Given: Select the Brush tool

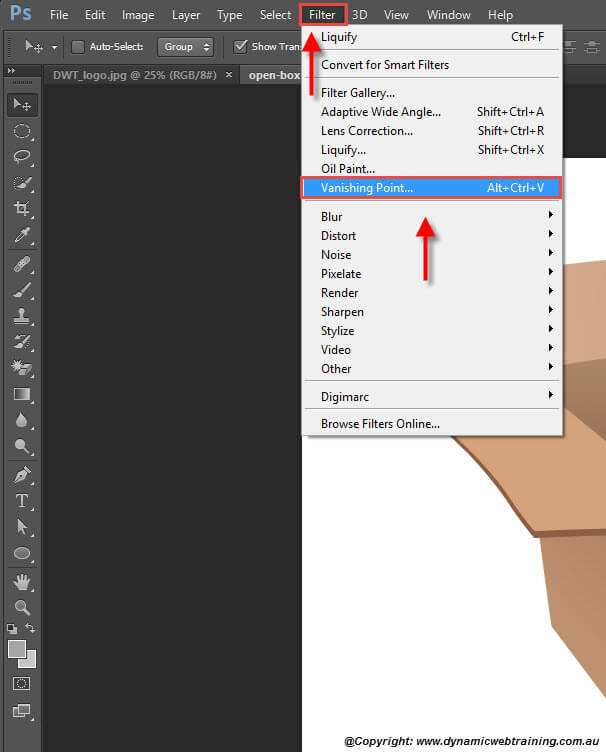Looking at the screenshot, I should [x=22, y=290].
